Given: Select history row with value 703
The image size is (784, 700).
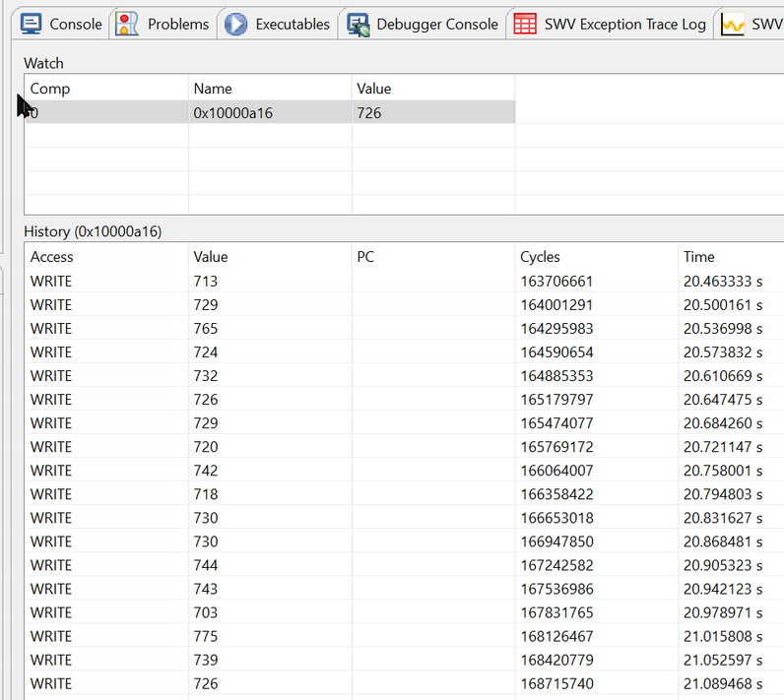Looking at the screenshot, I should pyautogui.click(x=404, y=612).
